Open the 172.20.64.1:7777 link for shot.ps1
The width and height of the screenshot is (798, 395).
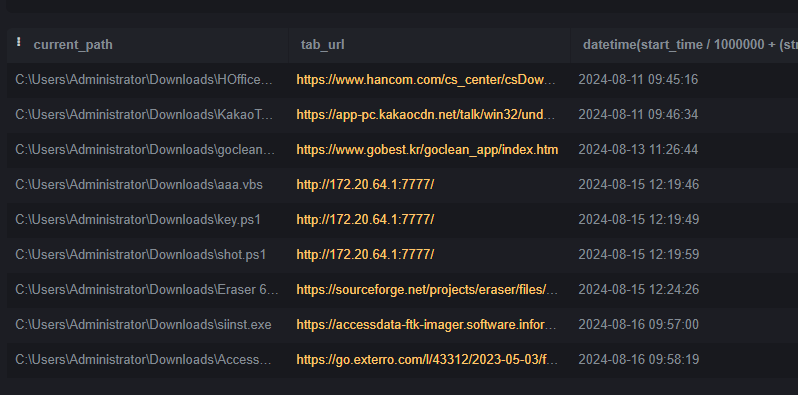[365, 255]
